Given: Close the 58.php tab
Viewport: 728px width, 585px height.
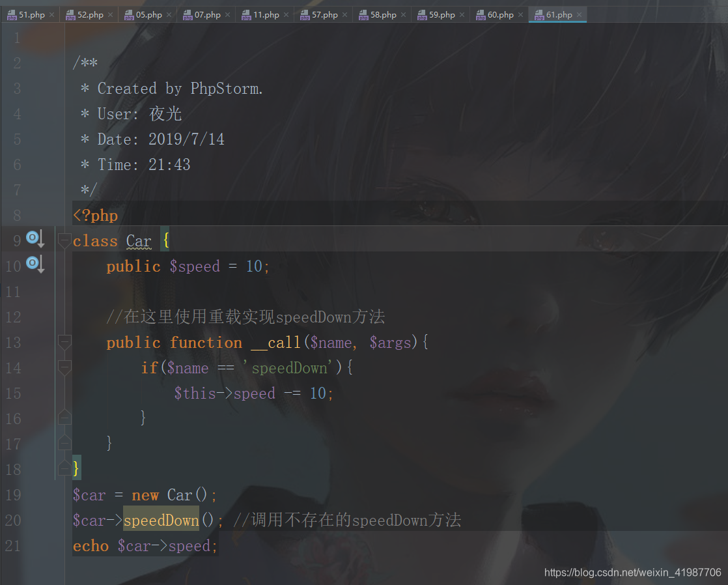Looking at the screenshot, I should coord(403,15).
